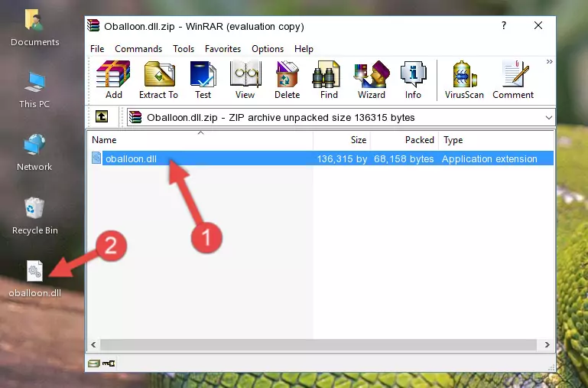Open the Tools menu
This screenshot has height=388, width=588.
point(184,49)
